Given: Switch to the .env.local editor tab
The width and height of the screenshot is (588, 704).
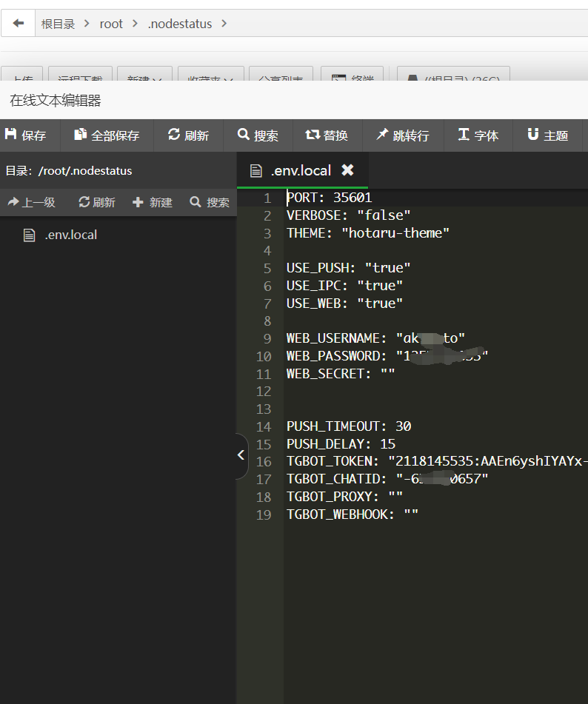Looking at the screenshot, I should [x=301, y=170].
